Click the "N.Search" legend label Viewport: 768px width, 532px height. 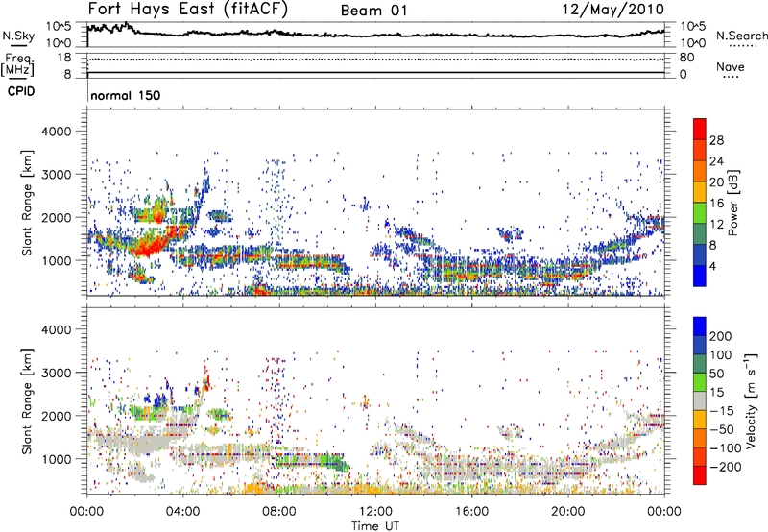741,36
